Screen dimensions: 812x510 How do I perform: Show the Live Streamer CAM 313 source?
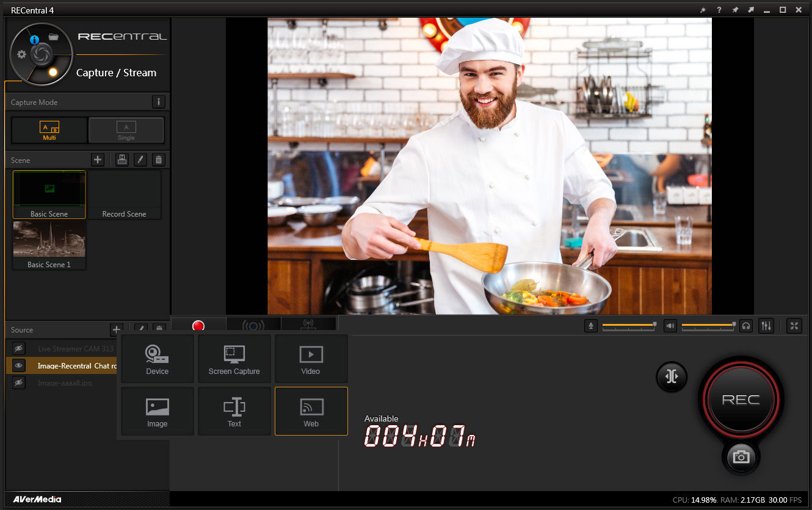19,348
